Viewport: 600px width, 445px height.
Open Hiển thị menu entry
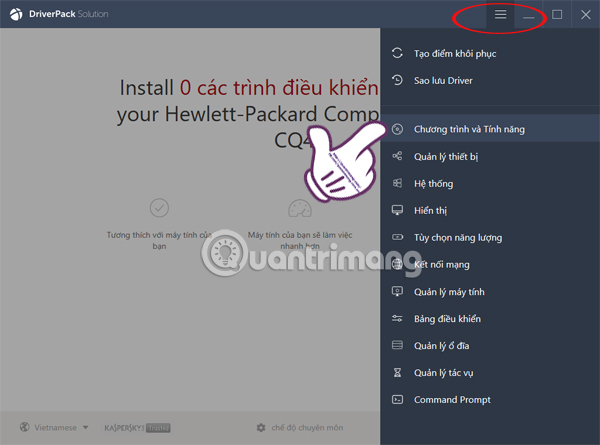(490, 210)
